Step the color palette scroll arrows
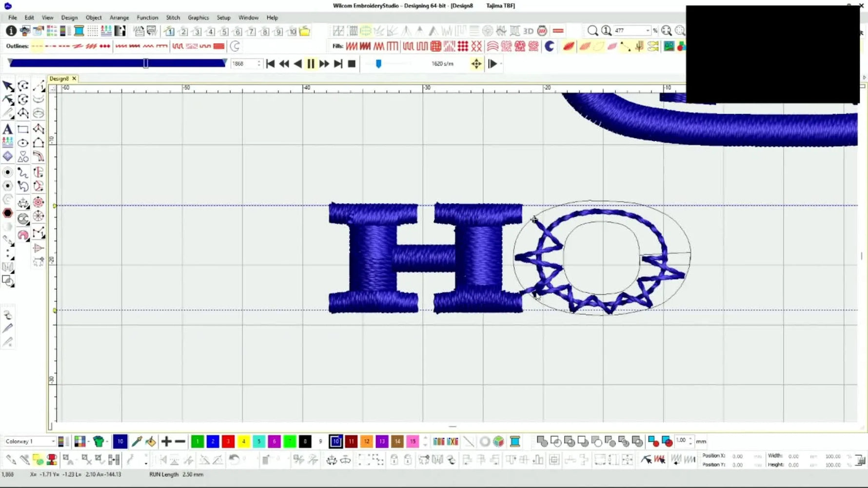868x488 pixels. [x=425, y=442]
